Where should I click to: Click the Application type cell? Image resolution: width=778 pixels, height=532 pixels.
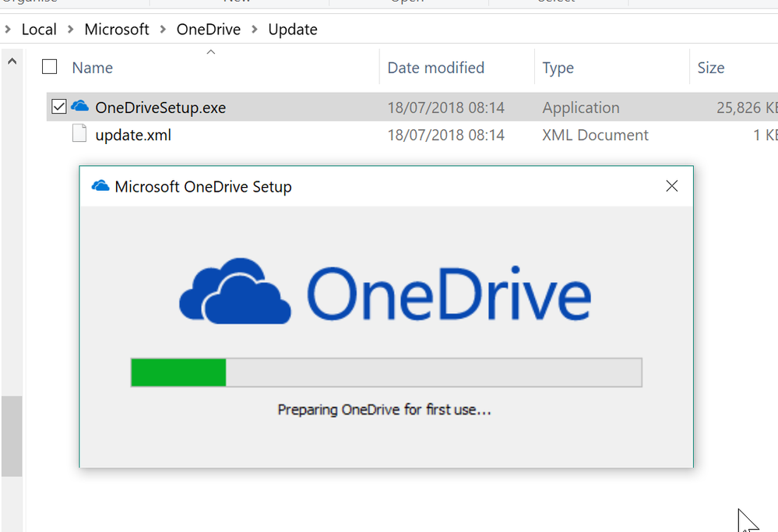tap(580, 107)
